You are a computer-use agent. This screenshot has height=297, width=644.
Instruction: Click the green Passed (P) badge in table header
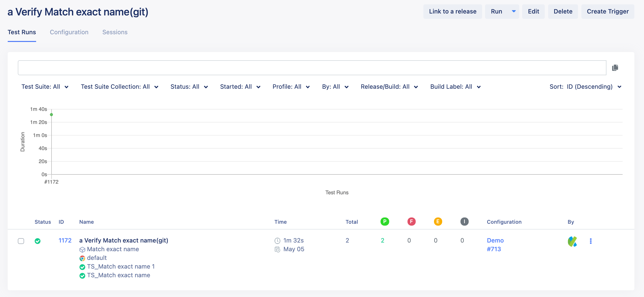(385, 222)
